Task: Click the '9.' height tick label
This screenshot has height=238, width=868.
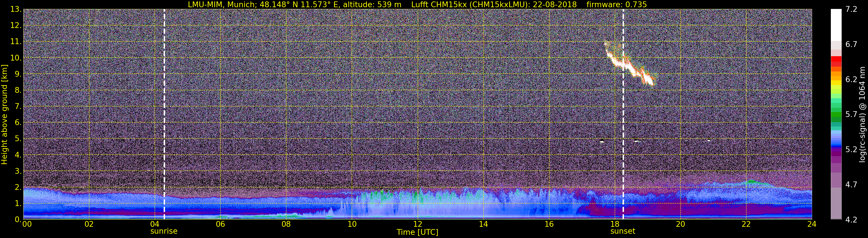Action: pyautogui.click(x=18, y=74)
